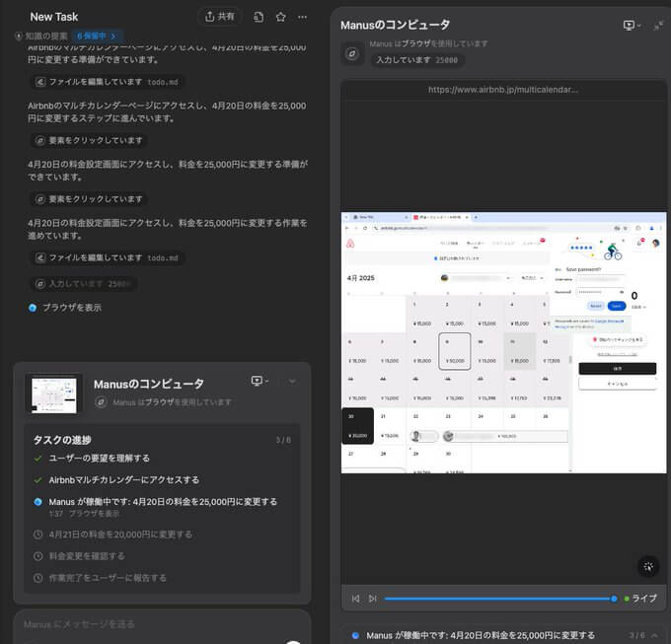Click the blue playback progress slider handle
Viewport: 671px width, 644px height.
pyautogui.click(x=614, y=599)
